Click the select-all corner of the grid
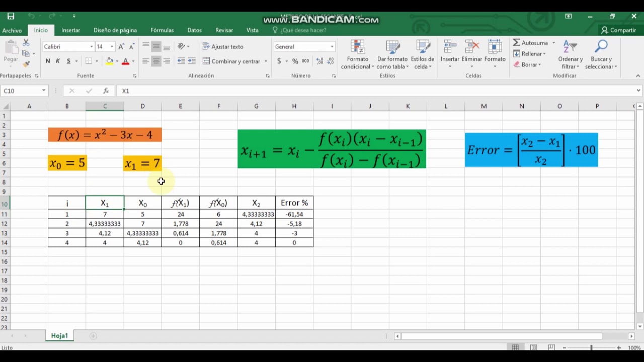The image size is (644, 362). 5,106
